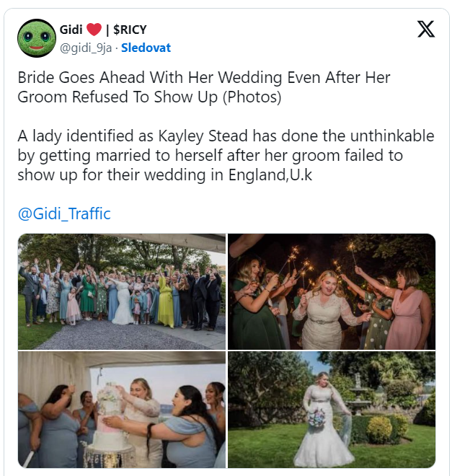This screenshot has height=476, width=452.
Task: Open group wedding guests photo
Action: click(122, 291)
